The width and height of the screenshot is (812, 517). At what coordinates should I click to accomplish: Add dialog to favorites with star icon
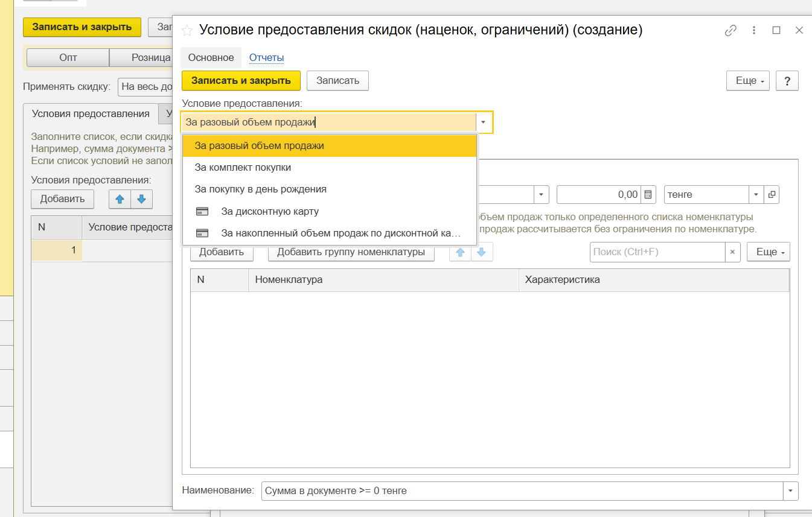coord(188,30)
